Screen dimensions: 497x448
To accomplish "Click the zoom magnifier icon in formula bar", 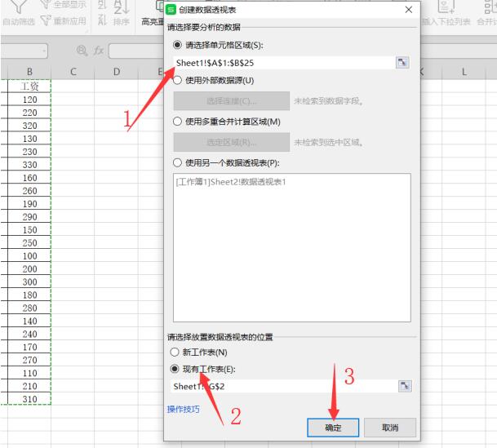I will [82, 52].
